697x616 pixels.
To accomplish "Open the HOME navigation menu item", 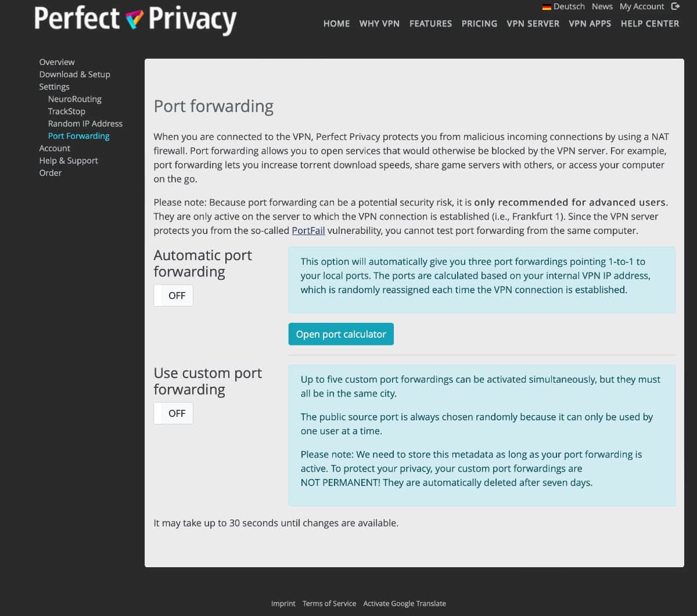I will [336, 24].
